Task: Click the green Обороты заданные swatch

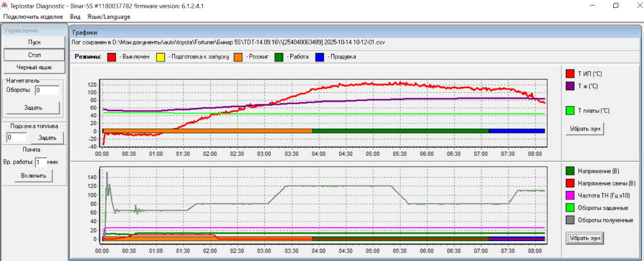Action: click(570, 208)
